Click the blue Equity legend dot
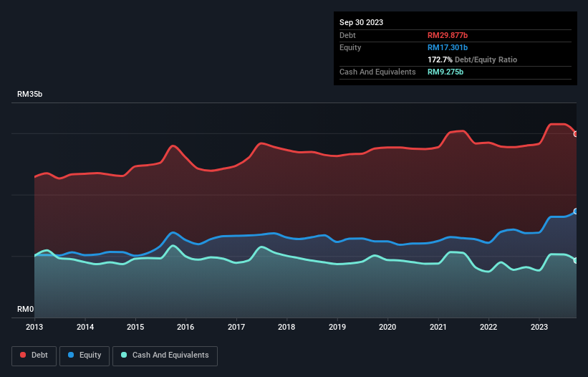This screenshot has width=588, height=377. coord(71,355)
